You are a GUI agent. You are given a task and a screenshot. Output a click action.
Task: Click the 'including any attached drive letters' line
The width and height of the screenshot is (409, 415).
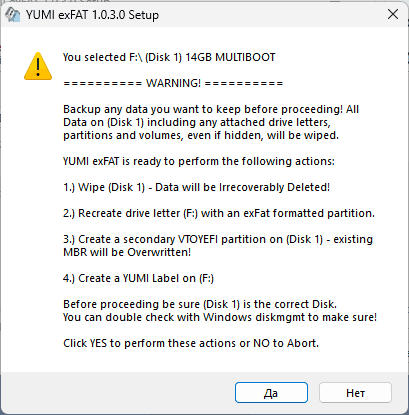pyautogui.click(x=197, y=122)
